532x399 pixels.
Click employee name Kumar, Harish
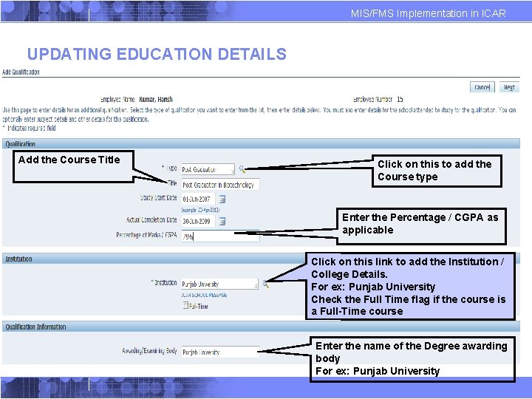point(156,100)
